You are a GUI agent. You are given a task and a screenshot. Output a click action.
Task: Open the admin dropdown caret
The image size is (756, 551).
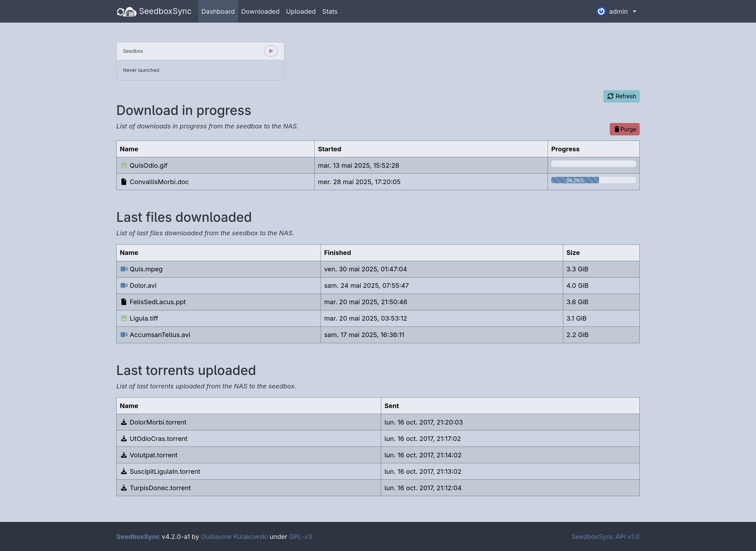635,12
